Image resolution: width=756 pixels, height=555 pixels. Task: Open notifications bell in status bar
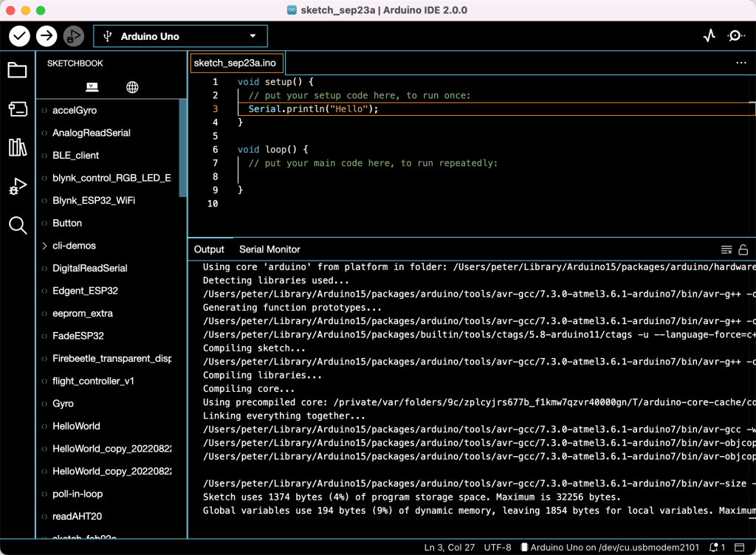click(x=717, y=548)
